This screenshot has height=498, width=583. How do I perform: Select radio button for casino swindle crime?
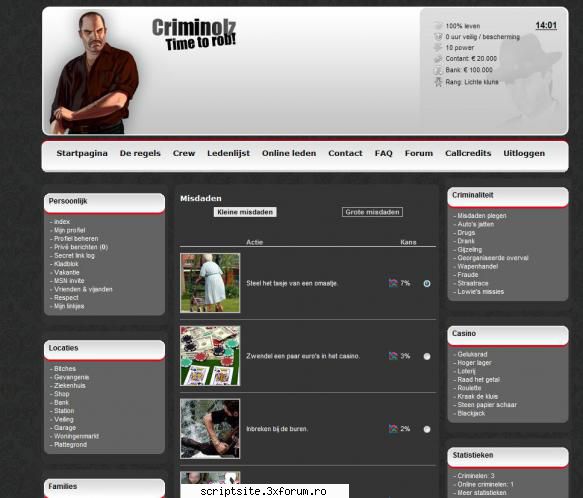[x=427, y=356]
